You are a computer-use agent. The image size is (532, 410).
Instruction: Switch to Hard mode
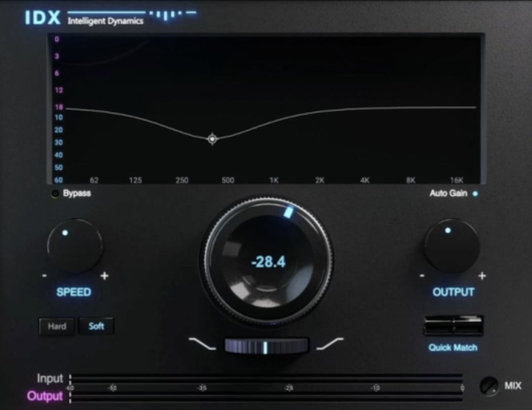tap(56, 327)
